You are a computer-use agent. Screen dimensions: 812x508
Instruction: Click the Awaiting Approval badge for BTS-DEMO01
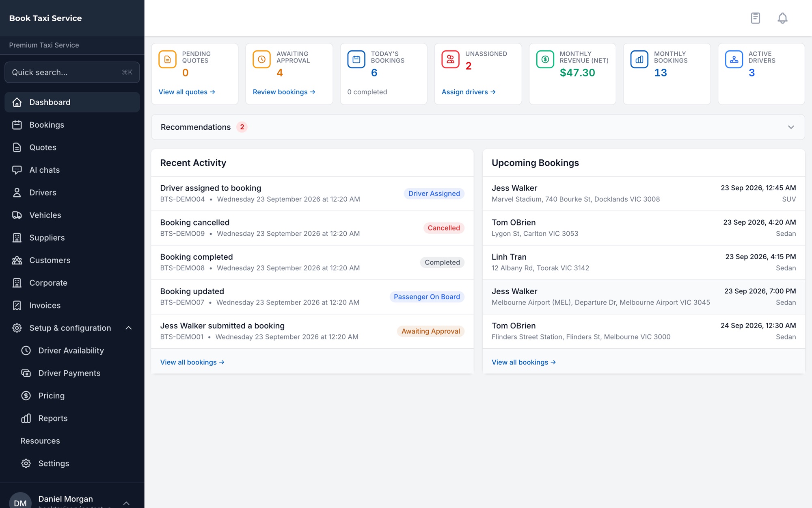[431, 331]
